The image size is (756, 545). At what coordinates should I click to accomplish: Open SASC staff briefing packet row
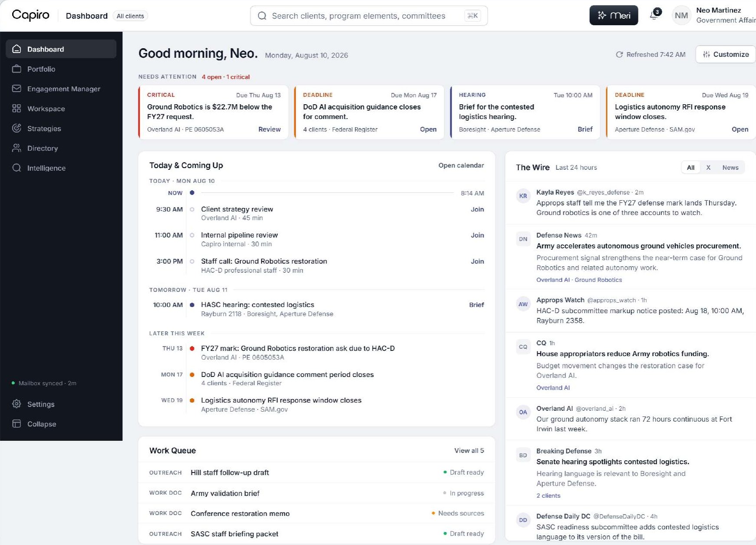tap(317, 534)
